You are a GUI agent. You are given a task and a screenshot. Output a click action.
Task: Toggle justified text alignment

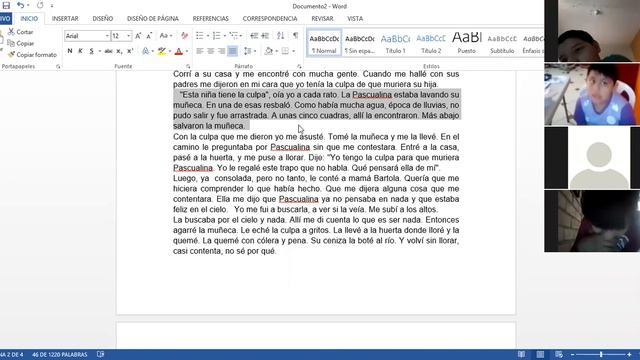pyautogui.click(x=233, y=51)
